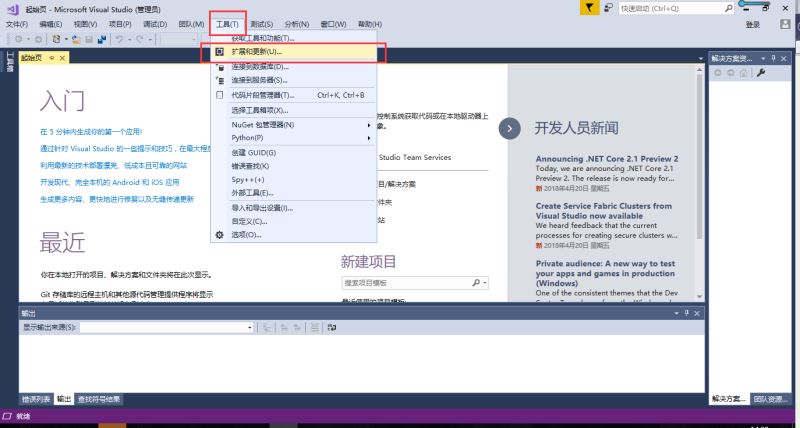Click the account avatar icon

pyautogui.click(x=786, y=24)
